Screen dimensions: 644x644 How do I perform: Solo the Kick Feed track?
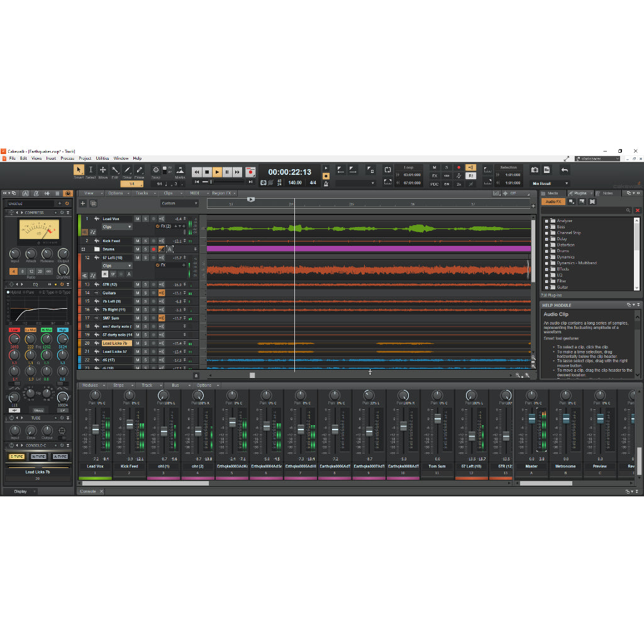[x=145, y=240]
